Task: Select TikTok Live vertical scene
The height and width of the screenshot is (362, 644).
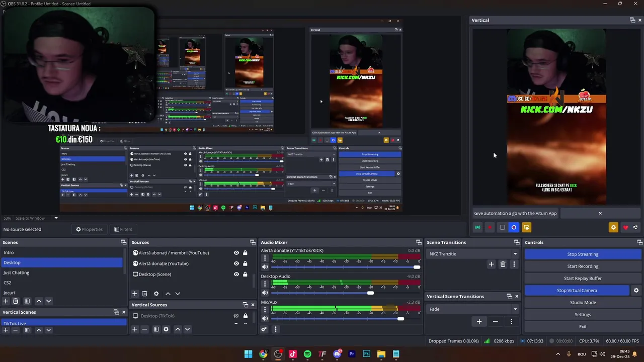Action: [64, 323]
